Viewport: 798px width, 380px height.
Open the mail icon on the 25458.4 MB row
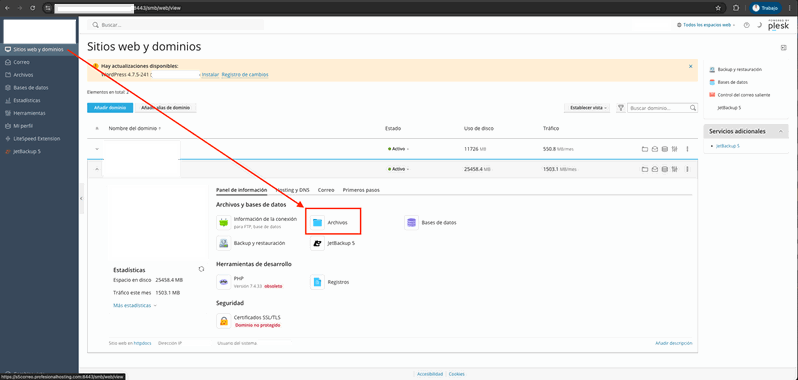pyautogui.click(x=654, y=169)
